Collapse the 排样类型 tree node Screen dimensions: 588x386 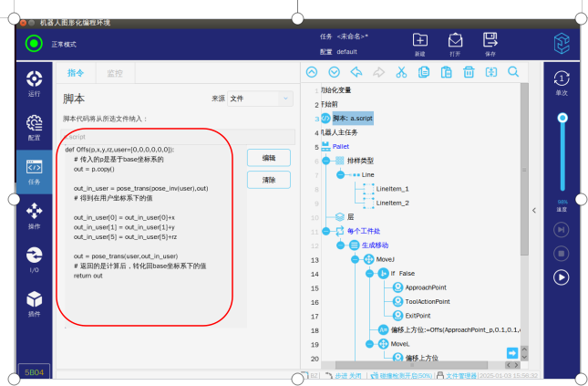[x=325, y=161]
